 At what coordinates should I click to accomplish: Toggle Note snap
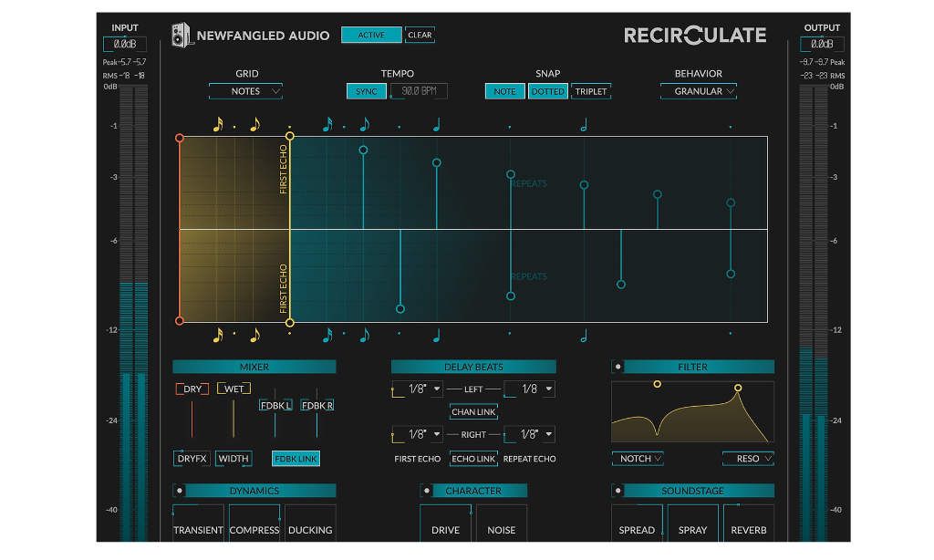pos(504,91)
